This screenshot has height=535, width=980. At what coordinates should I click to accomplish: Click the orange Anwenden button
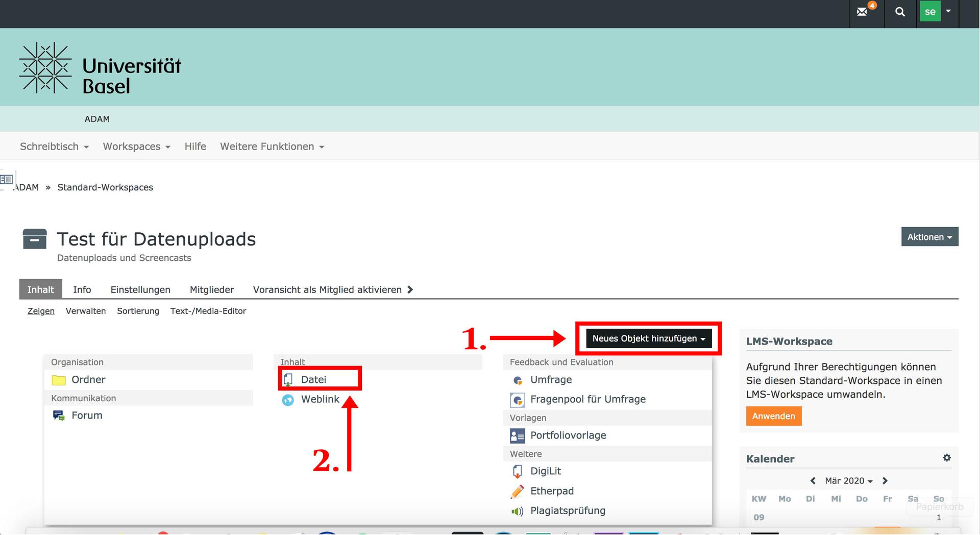pos(773,416)
